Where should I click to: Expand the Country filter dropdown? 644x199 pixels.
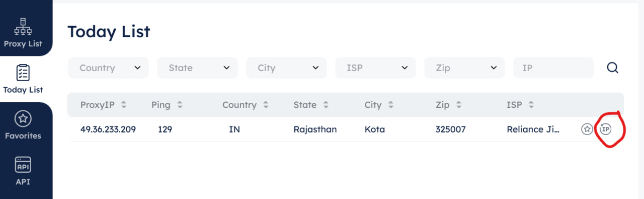tap(108, 68)
